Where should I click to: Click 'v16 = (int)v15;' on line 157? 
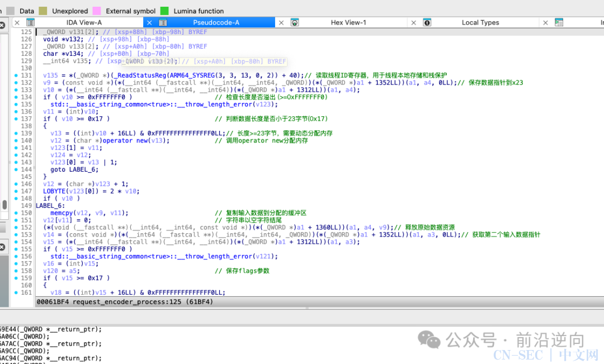[71, 264]
